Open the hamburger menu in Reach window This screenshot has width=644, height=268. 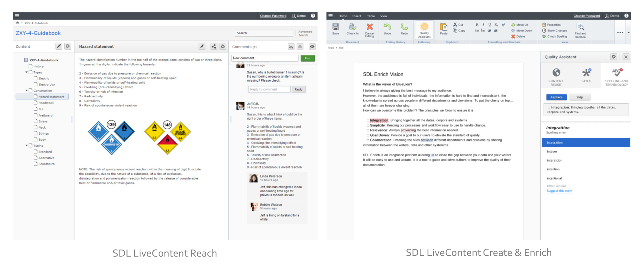(17, 16)
